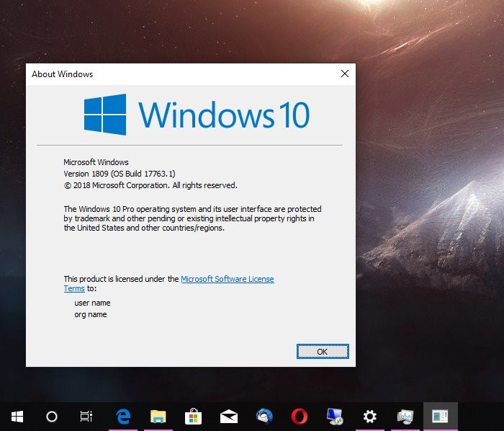Open Cortana search circle on taskbar
This screenshot has width=504, height=431.
pos(52,417)
